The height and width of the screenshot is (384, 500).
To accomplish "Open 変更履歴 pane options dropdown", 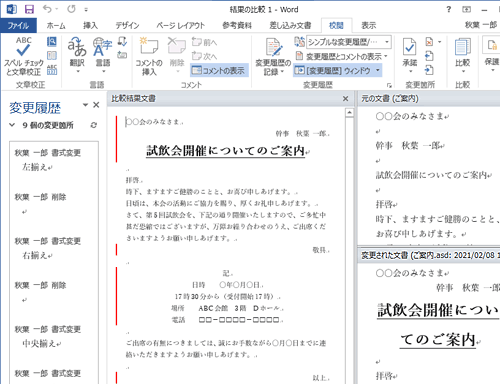I will (x=85, y=105).
